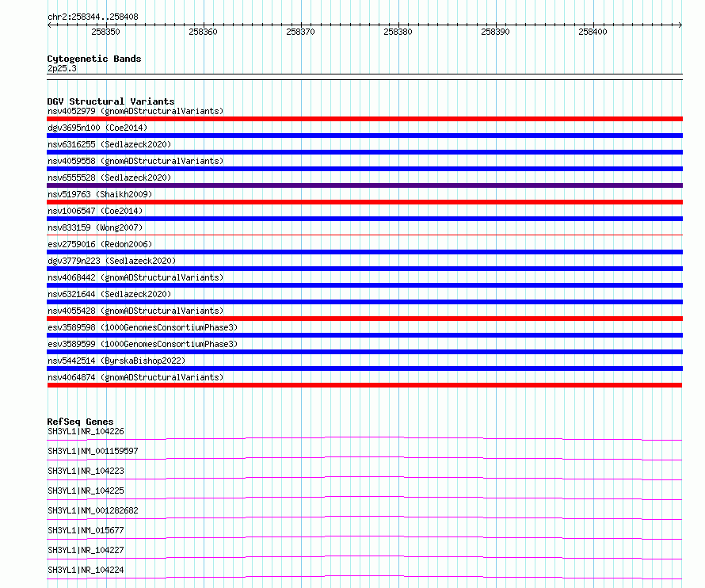Click blue bar under nsv4059558

[x=364, y=169]
